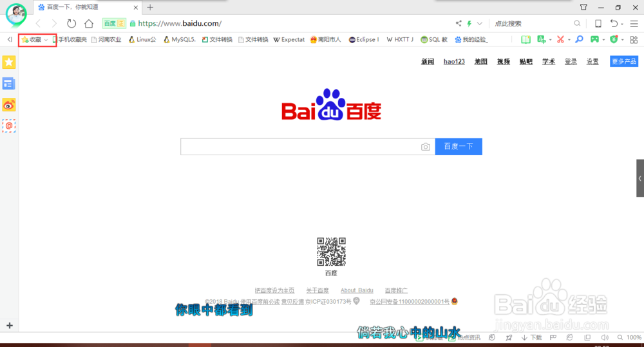The image size is (644, 347).
Task: Reload the page with refresh icon
Action: coord(71,23)
